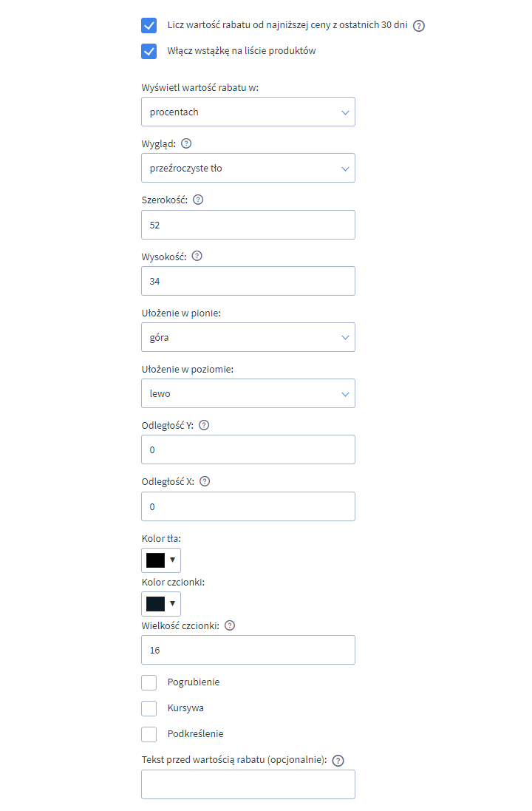Open help icon for 30-day lowest price
This screenshot has height=811, width=532.
pyautogui.click(x=419, y=26)
